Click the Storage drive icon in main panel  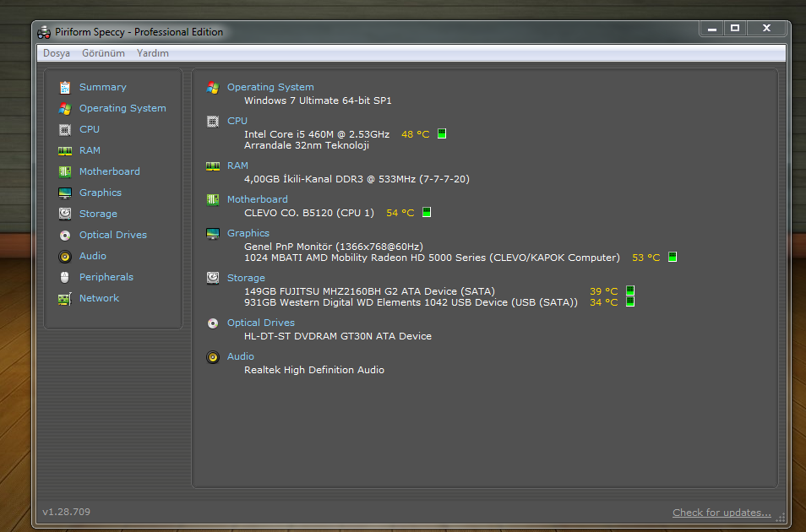[x=213, y=278]
